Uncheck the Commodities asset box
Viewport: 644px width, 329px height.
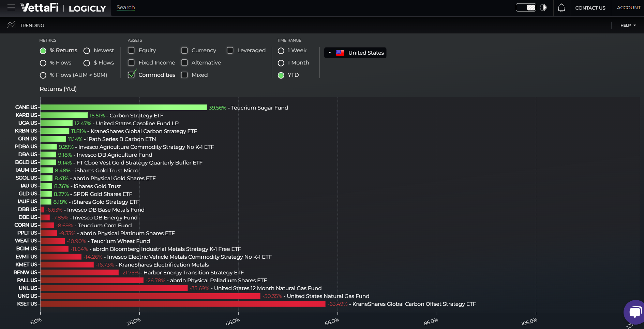point(131,75)
